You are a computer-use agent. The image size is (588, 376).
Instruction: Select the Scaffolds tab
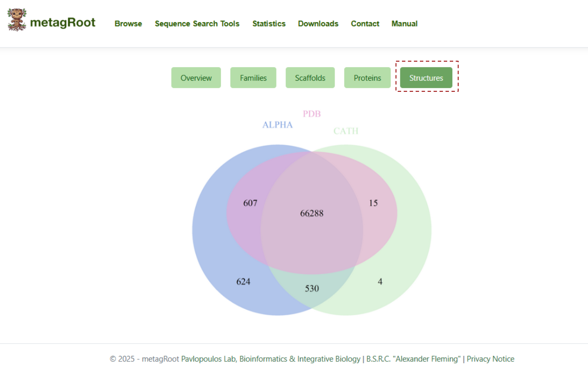click(310, 78)
